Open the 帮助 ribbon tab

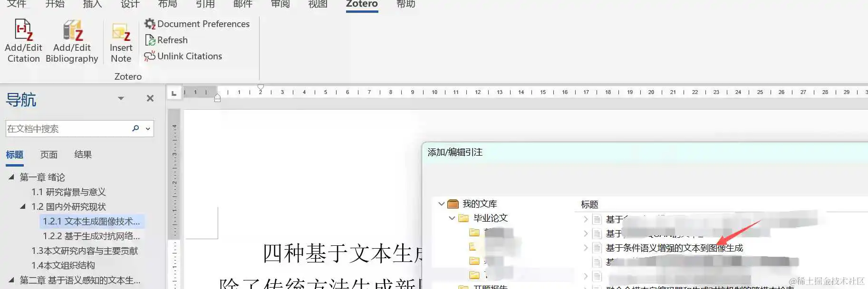405,4
